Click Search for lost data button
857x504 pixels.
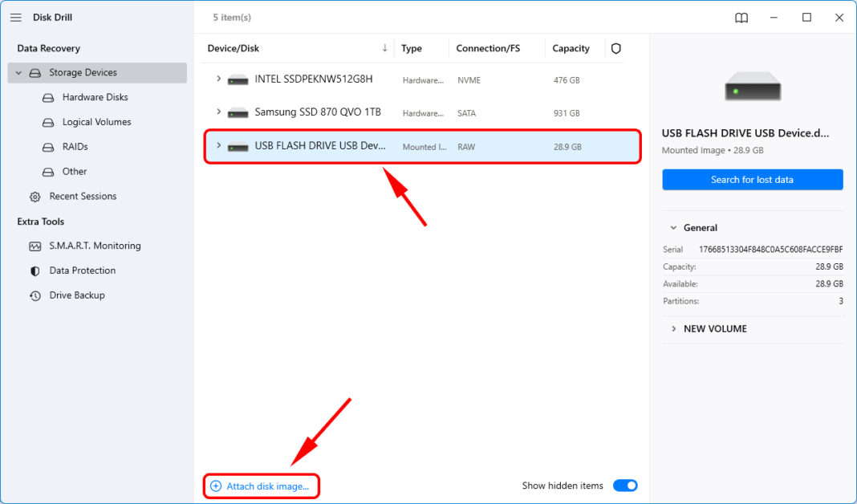pyautogui.click(x=752, y=180)
